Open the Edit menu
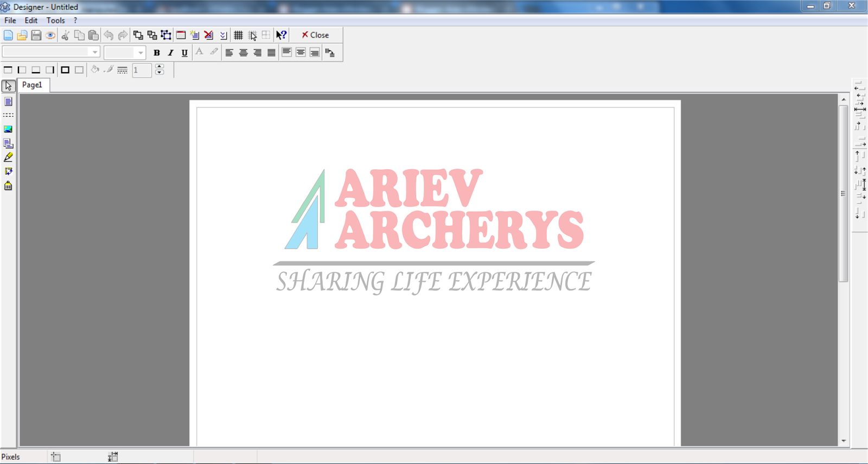This screenshot has height=464, width=868. point(31,20)
